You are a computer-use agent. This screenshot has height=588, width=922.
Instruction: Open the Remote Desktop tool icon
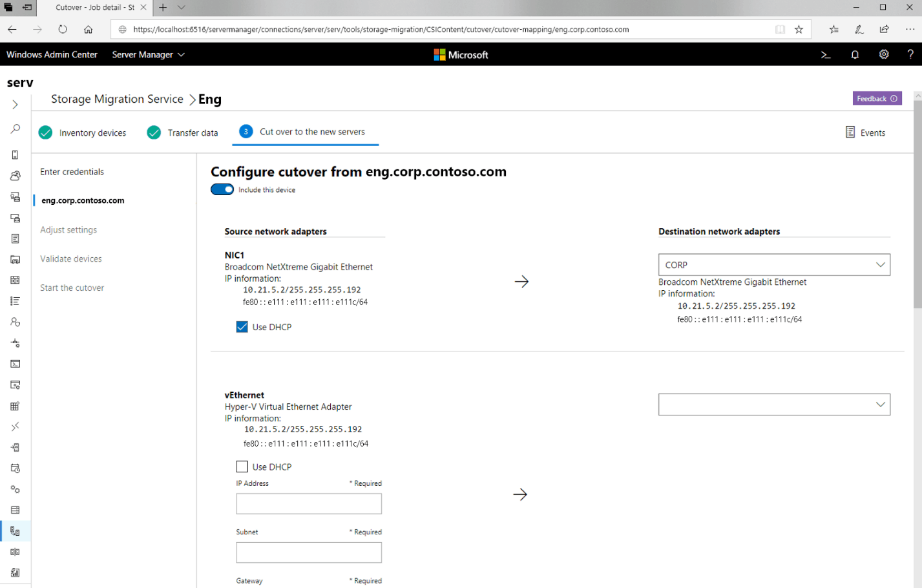click(x=15, y=426)
